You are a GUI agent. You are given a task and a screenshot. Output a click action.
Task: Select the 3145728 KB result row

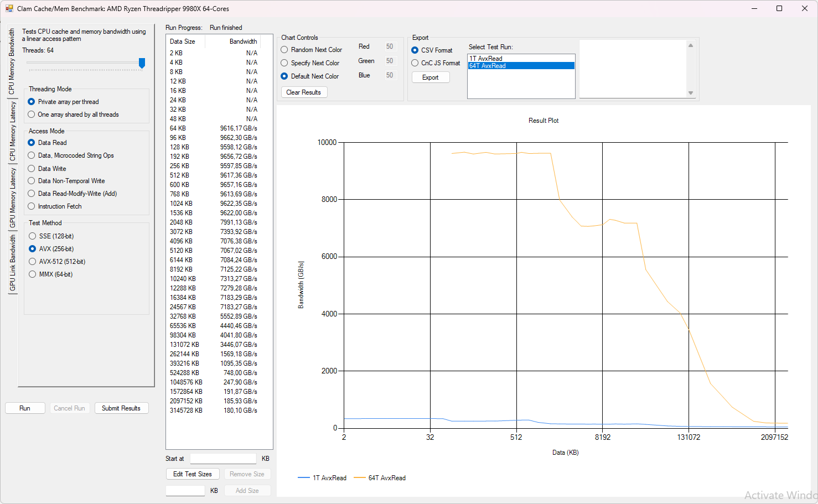tap(214, 411)
